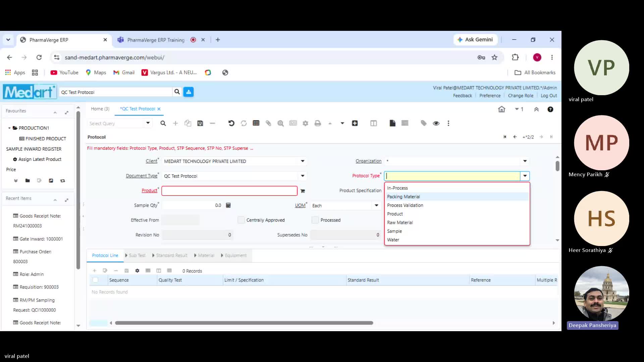Click the Change Role link
The width and height of the screenshot is (644, 362).
521,96
